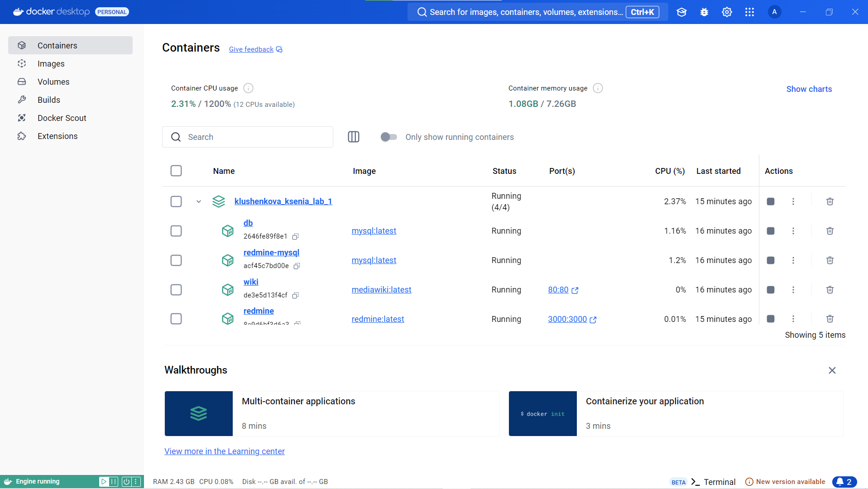Copy the redmine-mysql ID acf45c7bd00e
Screen dimensions: 868x489
(297, 266)
